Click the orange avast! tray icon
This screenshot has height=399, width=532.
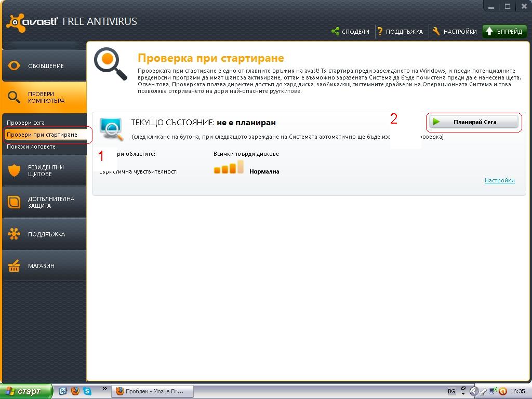503,391
